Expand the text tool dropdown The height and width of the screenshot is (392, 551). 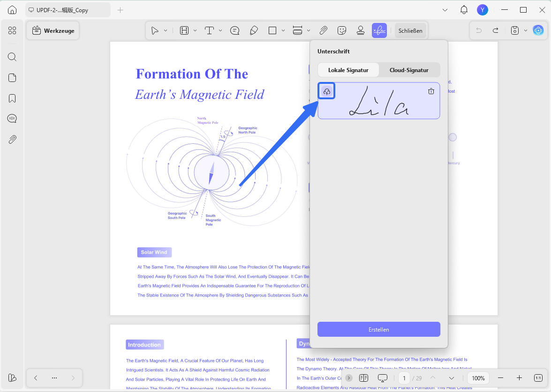(220, 30)
